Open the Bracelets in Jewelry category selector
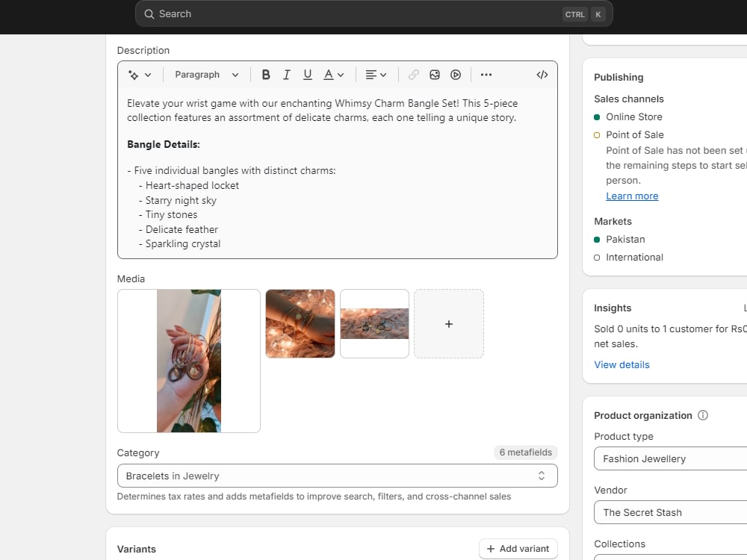747x560 pixels. pyautogui.click(x=338, y=476)
